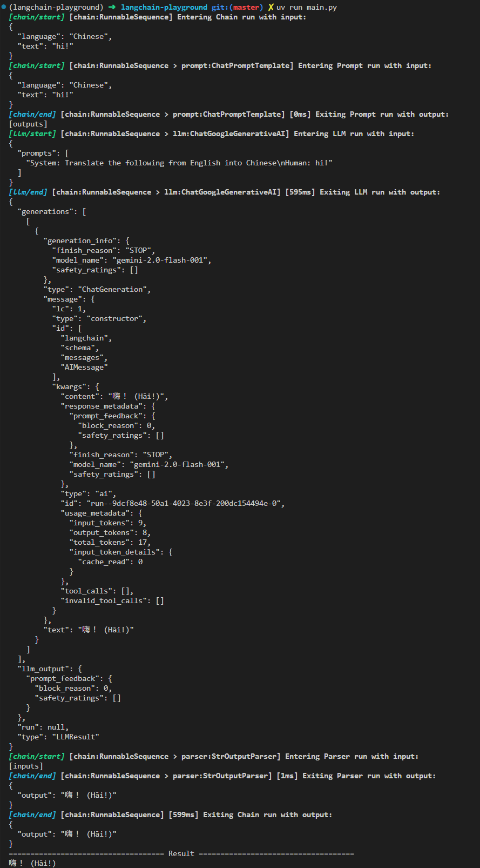This screenshot has height=868, width=480.
Task: Click the model name 'gemini-2.0-flash-001' in generation_info
Action: [162, 261]
